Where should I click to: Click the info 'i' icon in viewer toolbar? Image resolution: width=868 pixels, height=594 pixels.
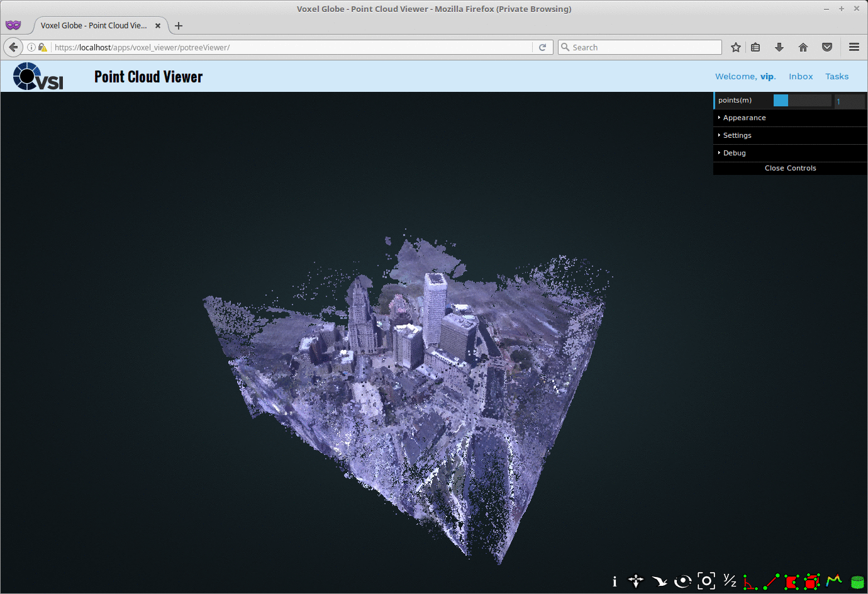[x=615, y=581]
